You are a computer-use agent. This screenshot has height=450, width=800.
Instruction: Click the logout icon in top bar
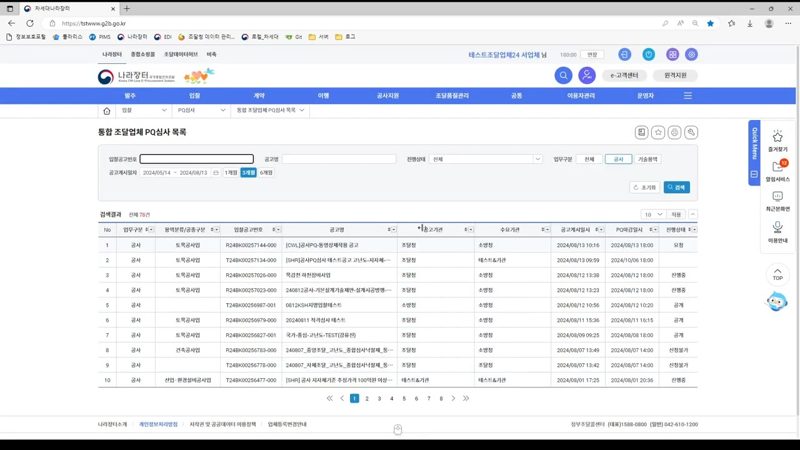click(x=624, y=55)
